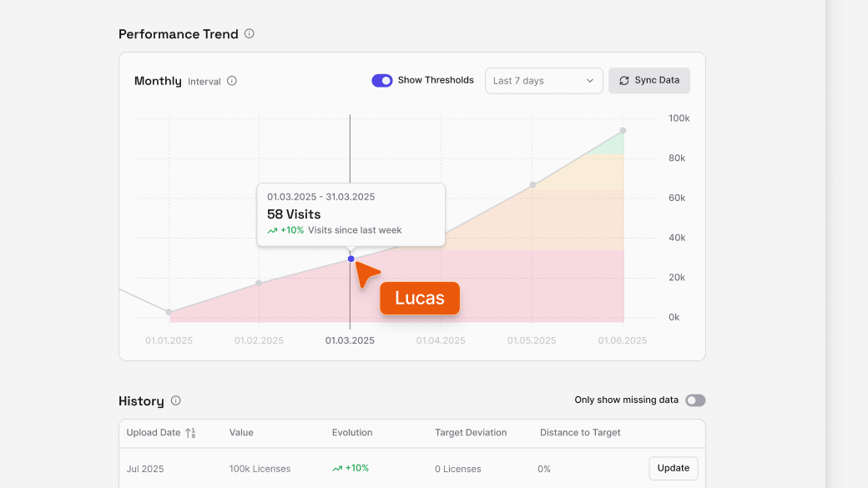The width and height of the screenshot is (868, 488).
Task: Select the 01.01.2025 chart data point
Action: coord(169,312)
